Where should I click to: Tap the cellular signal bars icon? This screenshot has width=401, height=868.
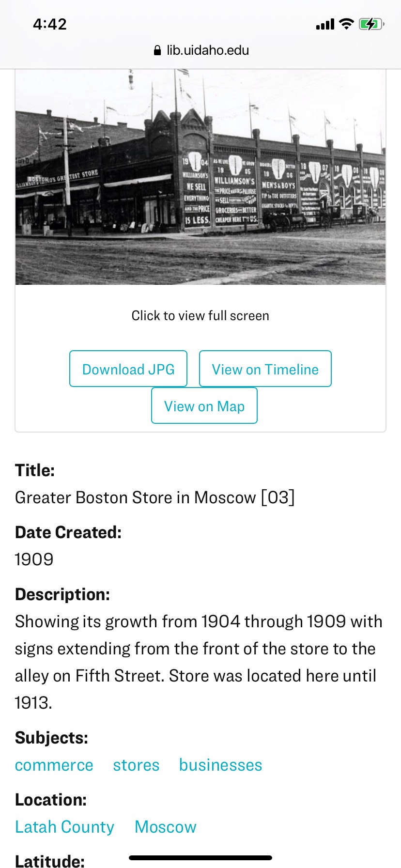click(x=325, y=24)
